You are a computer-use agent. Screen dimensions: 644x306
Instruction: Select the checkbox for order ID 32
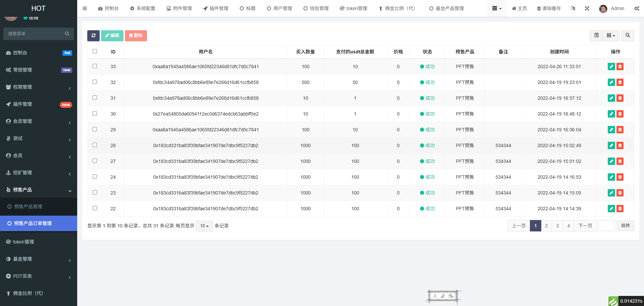[95, 82]
